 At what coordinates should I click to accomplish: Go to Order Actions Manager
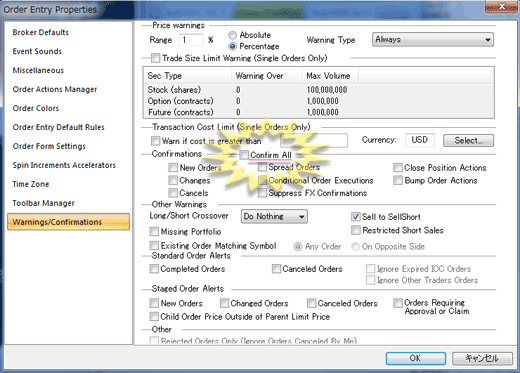(55, 89)
